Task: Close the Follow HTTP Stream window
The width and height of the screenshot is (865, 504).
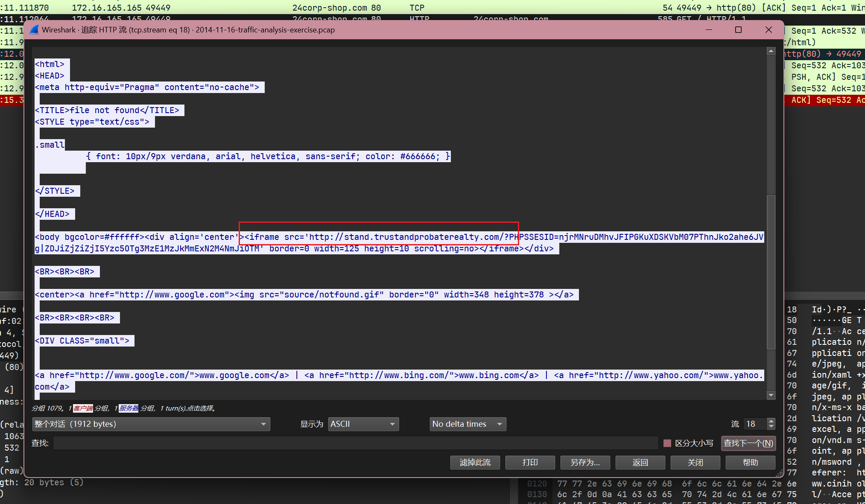Action: (769, 30)
